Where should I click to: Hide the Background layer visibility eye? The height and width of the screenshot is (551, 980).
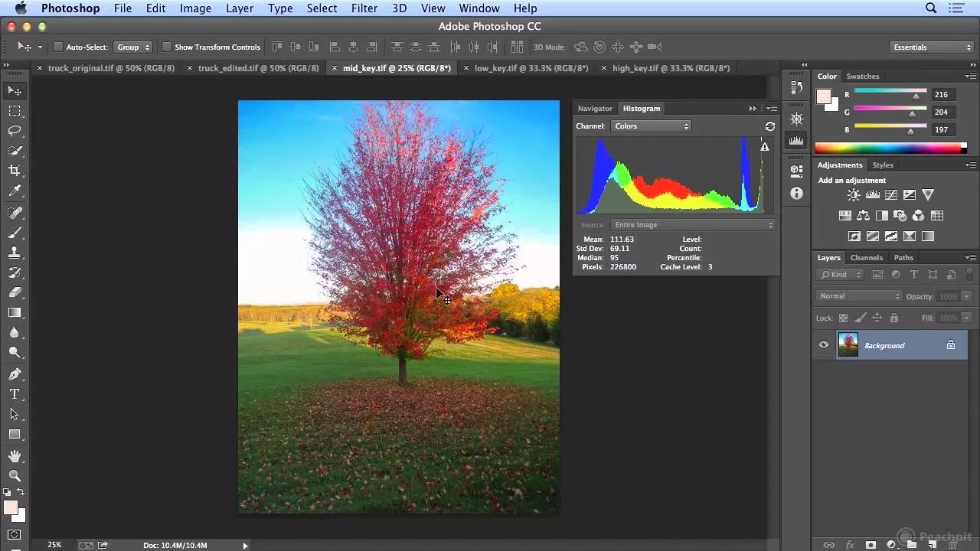824,345
